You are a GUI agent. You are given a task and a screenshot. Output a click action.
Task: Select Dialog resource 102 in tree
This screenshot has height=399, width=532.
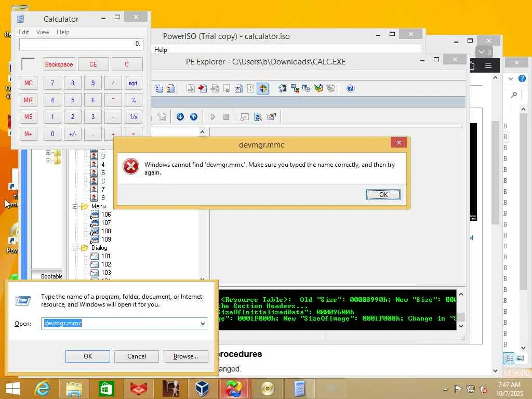coord(106,264)
